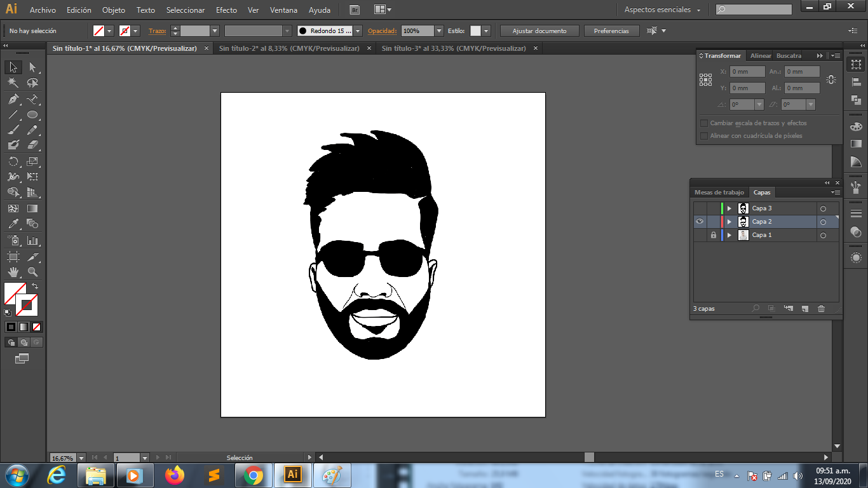Select the Pen tool

[x=13, y=99]
